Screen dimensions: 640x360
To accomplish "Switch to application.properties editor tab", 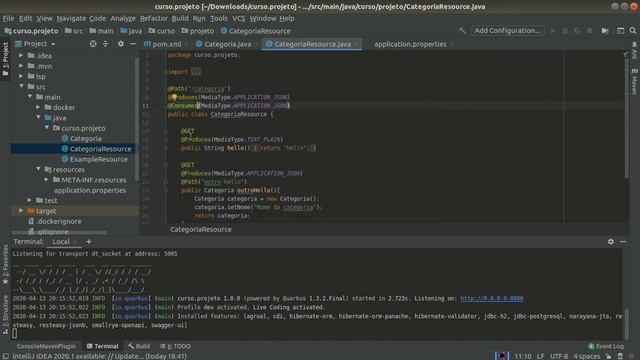I will pos(410,44).
